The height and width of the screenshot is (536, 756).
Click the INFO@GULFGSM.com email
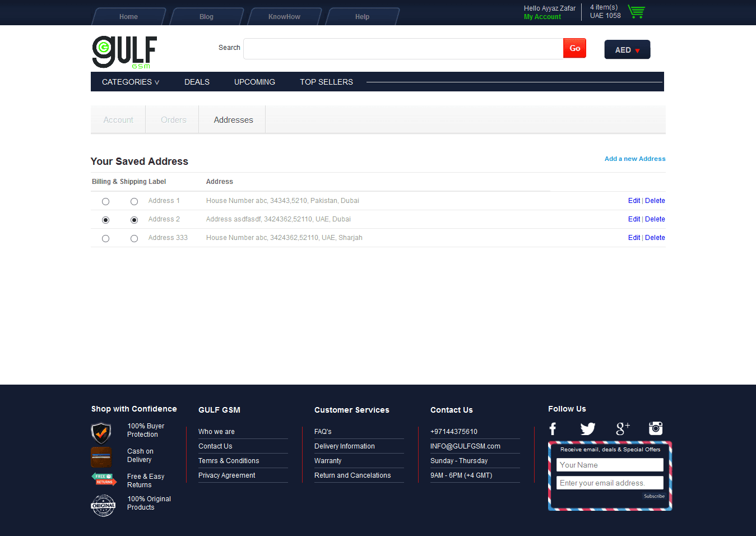465,446
